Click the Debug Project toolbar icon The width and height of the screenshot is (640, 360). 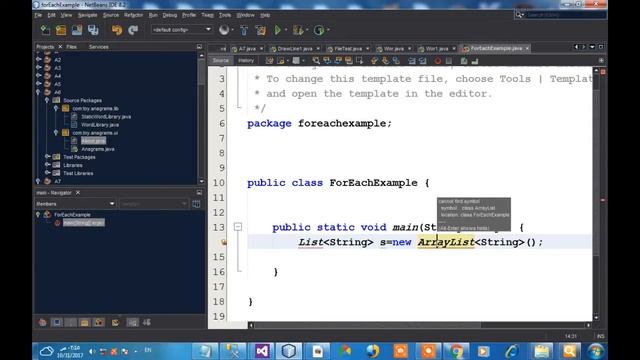pos(298,30)
